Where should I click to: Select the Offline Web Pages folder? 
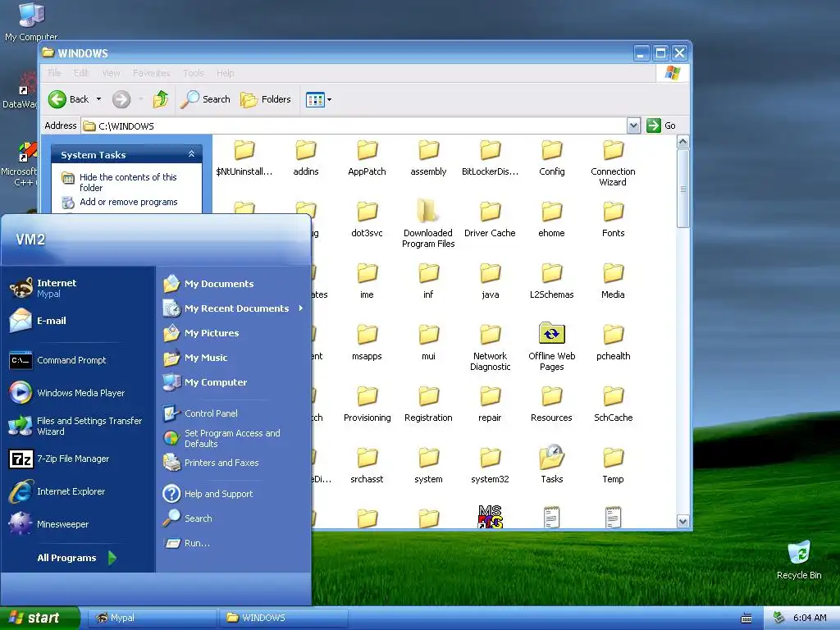[551, 347]
